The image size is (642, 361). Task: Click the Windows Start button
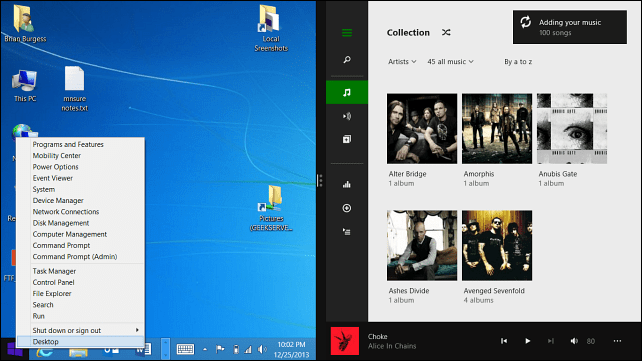[x=15, y=350]
